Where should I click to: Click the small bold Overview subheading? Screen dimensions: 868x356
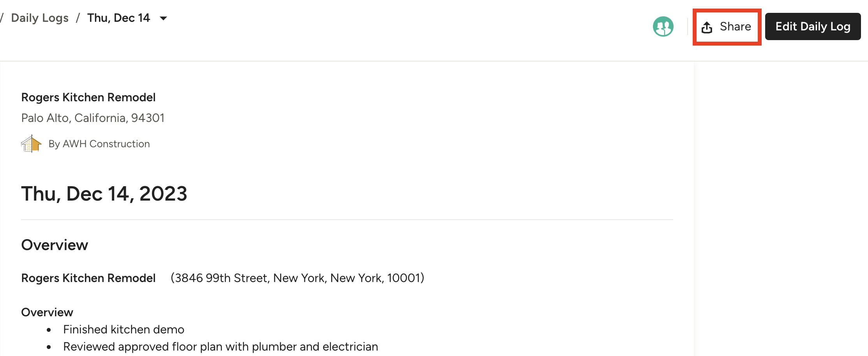click(47, 312)
